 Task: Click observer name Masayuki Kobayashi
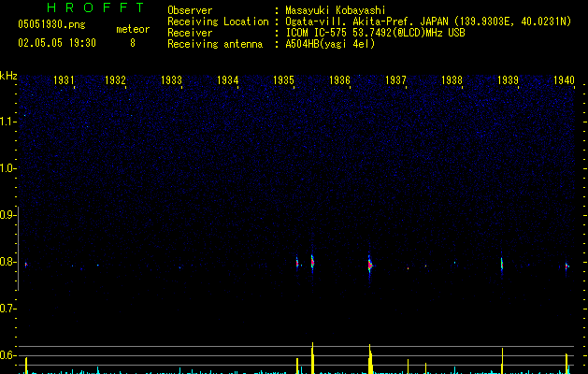pyautogui.click(x=336, y=10)
